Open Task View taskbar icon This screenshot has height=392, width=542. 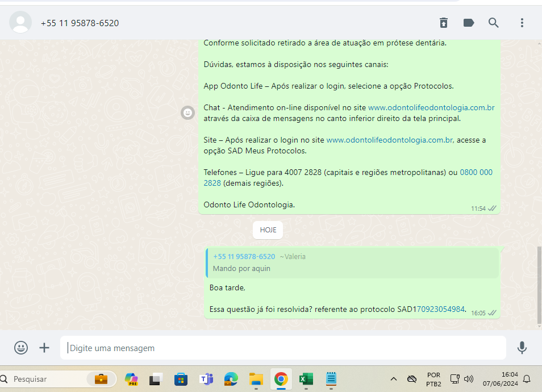156,379
